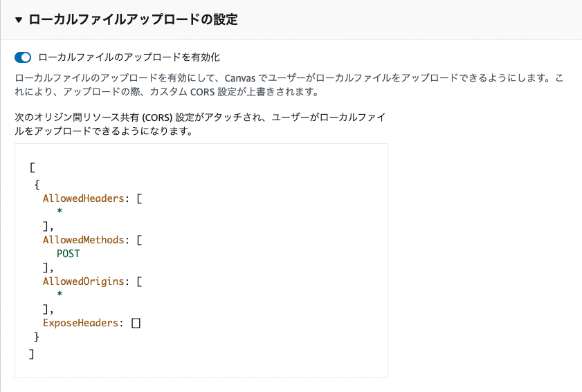582x392 pixels.
Task: Disable the local file upload toggle switch
Action: (23, 57)
